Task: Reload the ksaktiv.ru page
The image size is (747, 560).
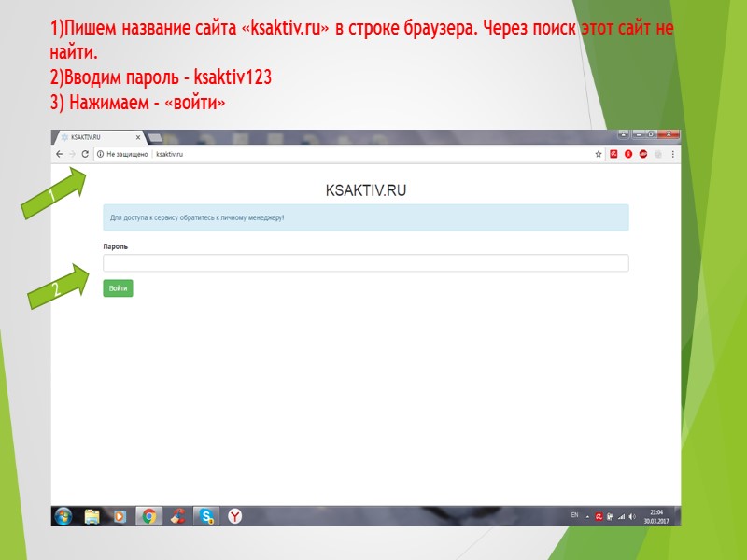Action: 85,154
